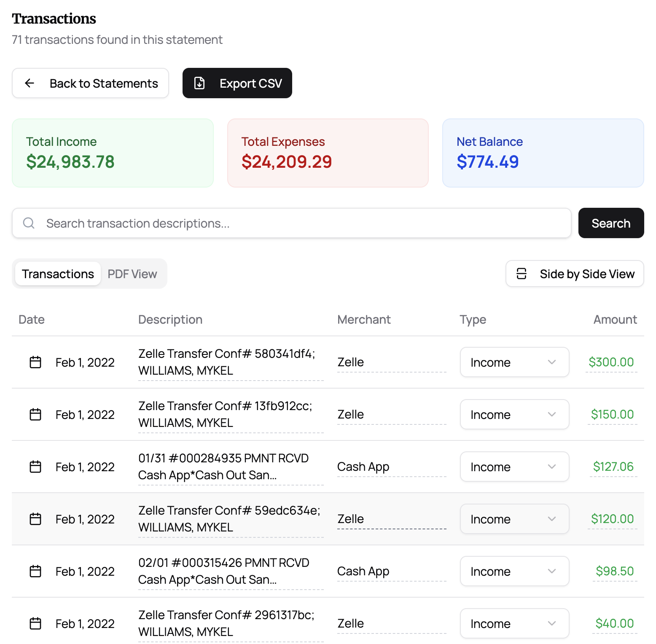Edit the $98.50 amount value
This screenshot has width=656, height=644.
[614, 571]
